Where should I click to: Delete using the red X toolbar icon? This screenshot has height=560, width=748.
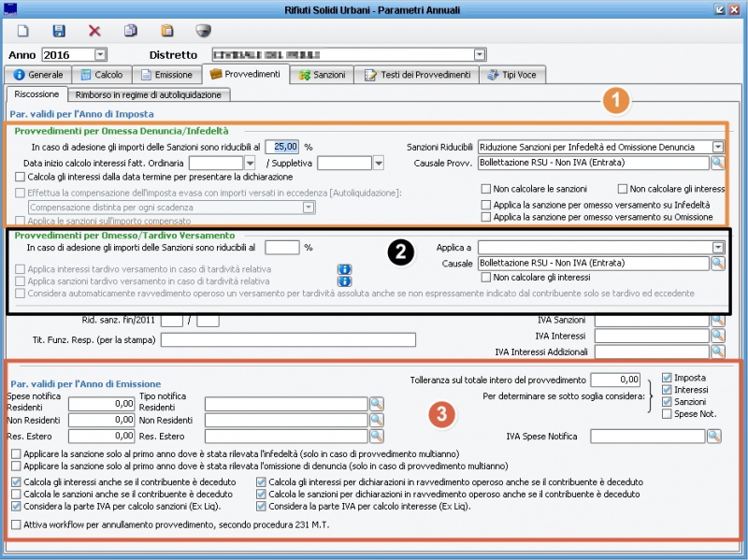point(94,31)
